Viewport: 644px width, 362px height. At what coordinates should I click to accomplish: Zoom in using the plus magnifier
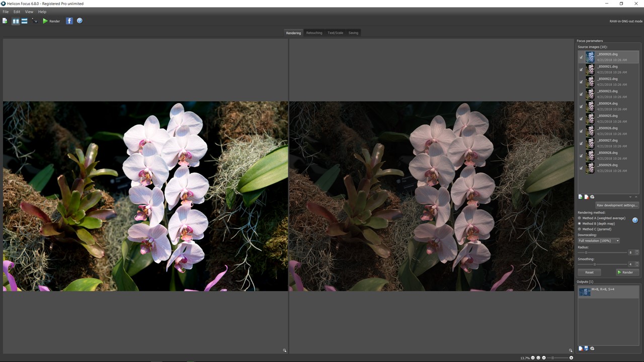point(571,358)
